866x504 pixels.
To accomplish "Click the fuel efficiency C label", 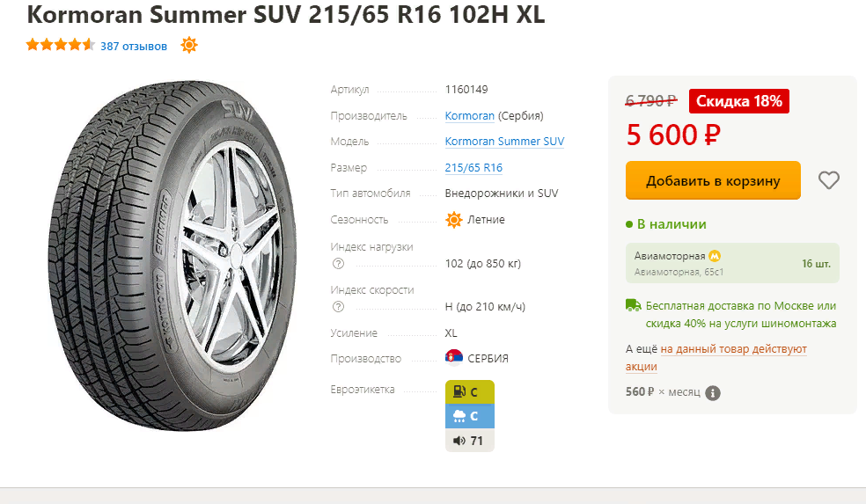I will [470, 392].
